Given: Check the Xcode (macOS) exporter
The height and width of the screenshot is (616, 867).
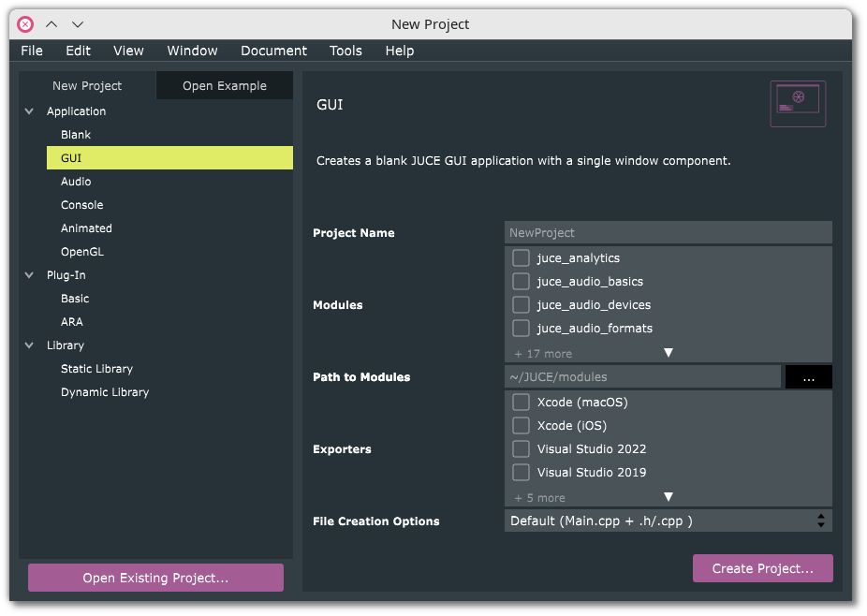Looking at the screenshot, I should [521, 402].
